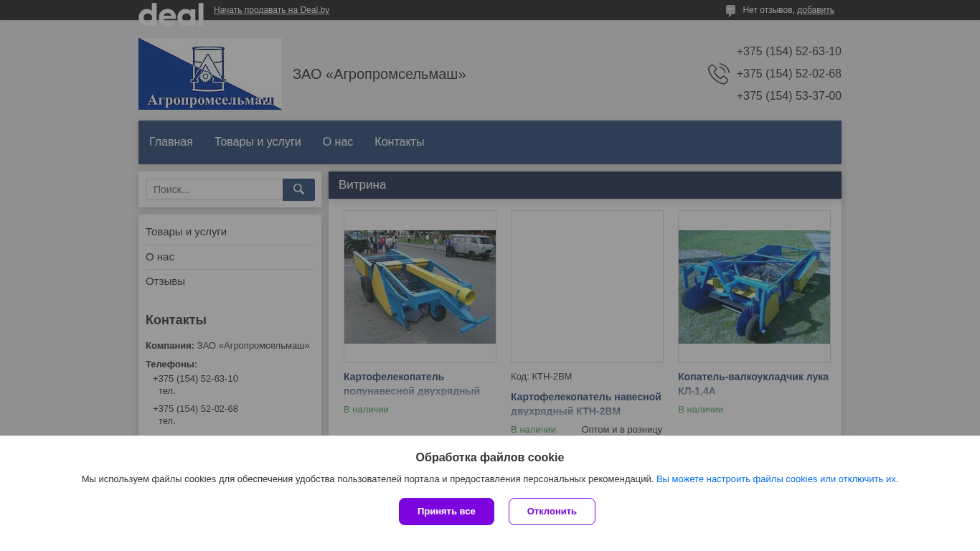Viewport: 980px width, 551px height.
Task: Click the "Отклонить" cookie button
Action: (x=552, y=512)
